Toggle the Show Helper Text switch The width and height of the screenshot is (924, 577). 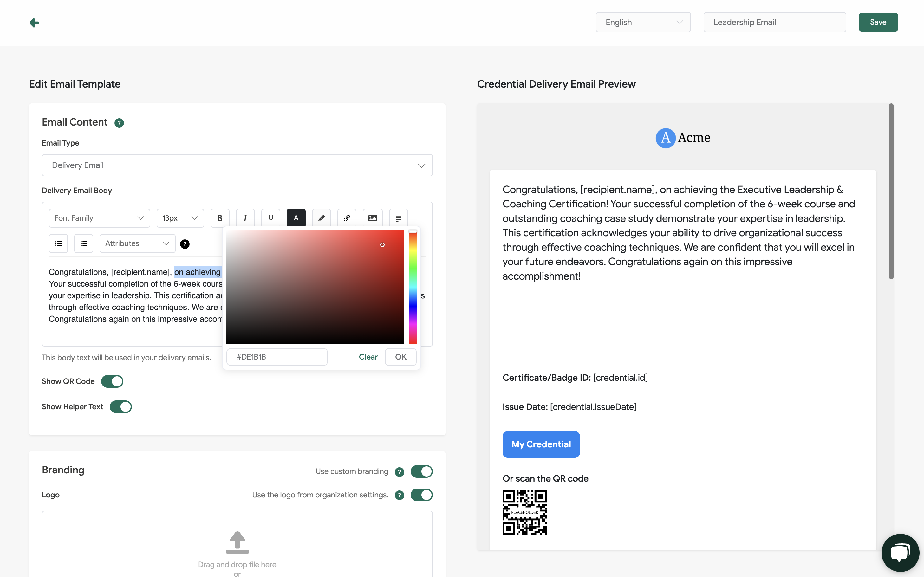coord(120,407)
